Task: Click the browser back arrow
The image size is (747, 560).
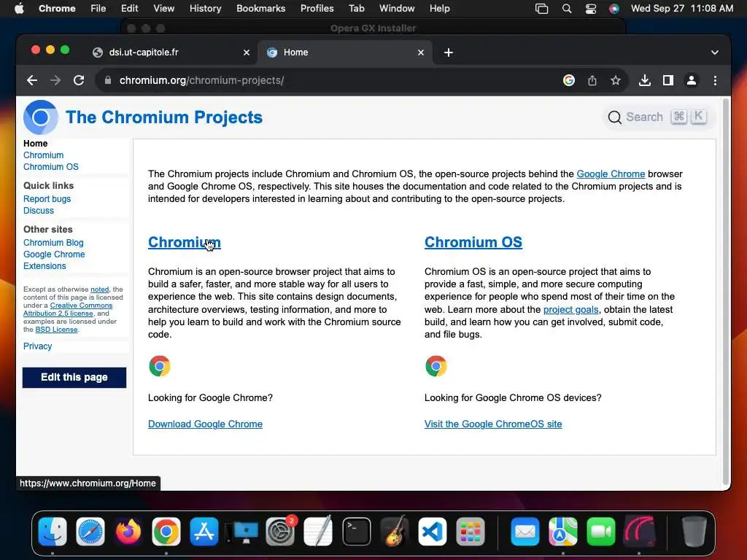Action: click(x=32, y=80)
